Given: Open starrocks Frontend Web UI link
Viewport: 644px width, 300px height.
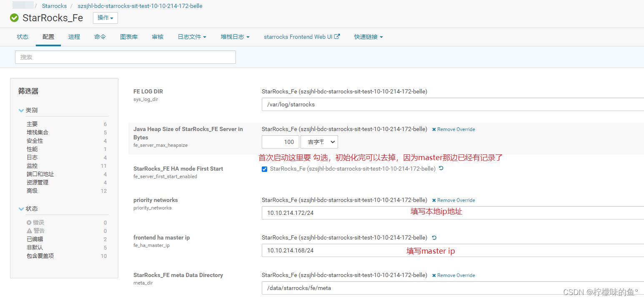Looking at the screenshot, I should (298, 37).
